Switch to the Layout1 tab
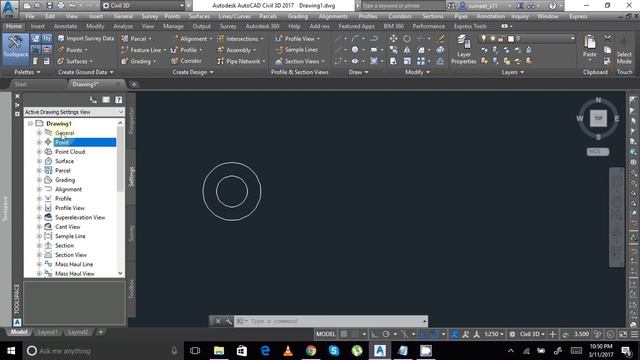The image size is (640, 360). click(x=47, y=332)
